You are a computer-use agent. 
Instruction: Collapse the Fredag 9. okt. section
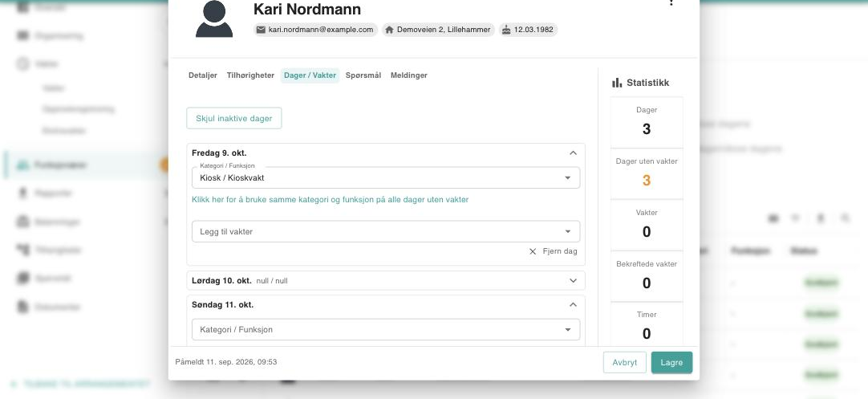(x=573, y=153)
